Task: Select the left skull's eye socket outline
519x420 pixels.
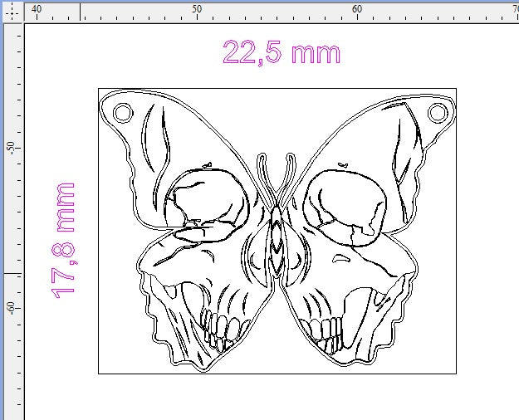Action: pyautogui.click(x=207, y=204)
